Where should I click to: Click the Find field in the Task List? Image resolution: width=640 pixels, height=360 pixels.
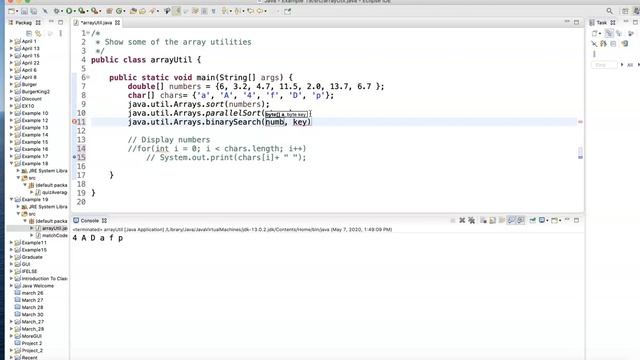tap(604, 65)
